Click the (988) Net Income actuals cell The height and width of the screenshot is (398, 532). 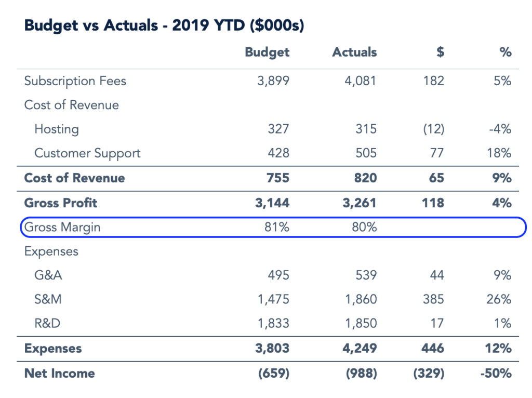tap(361, 373)
